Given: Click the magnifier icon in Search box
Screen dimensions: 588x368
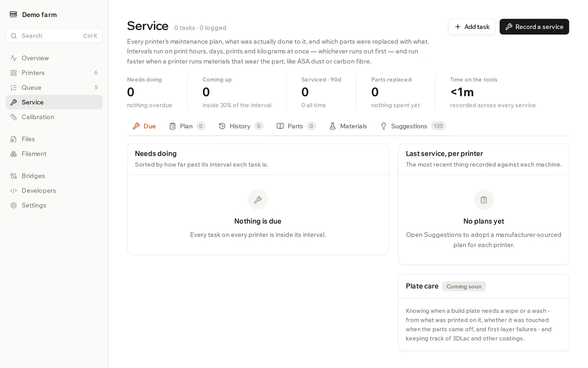Looking at the screenshot, I should click(14, 36).
